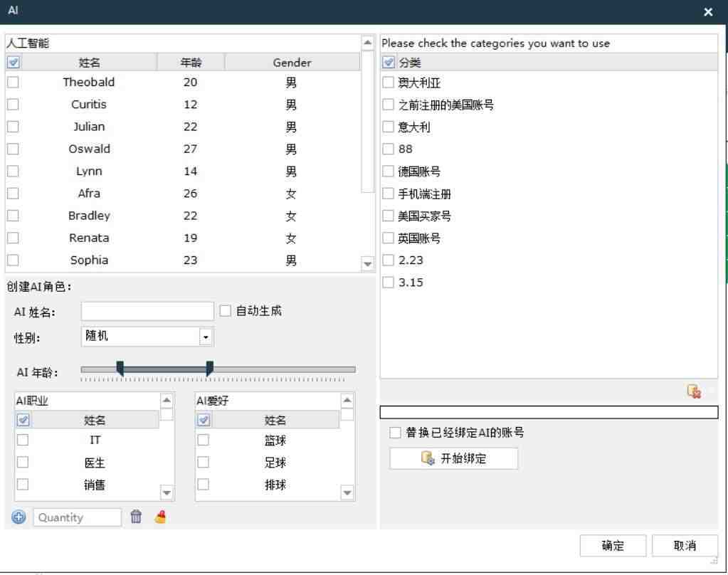The width and height of the screenshot is (728, 575).
Task: Check the 手机端注册 category
Action: coord(388,194)
